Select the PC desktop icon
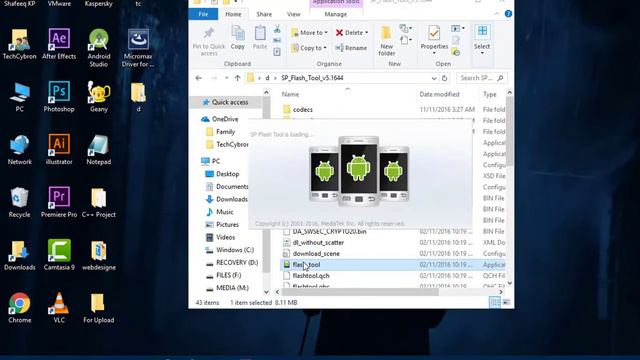The height and width of the screenshot is (360, 640). [x=19, y=97]
